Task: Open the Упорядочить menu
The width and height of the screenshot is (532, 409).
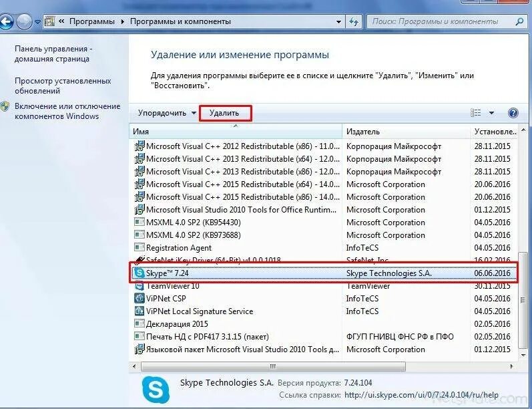Action: pyautogui.click(x=167, y=113)
